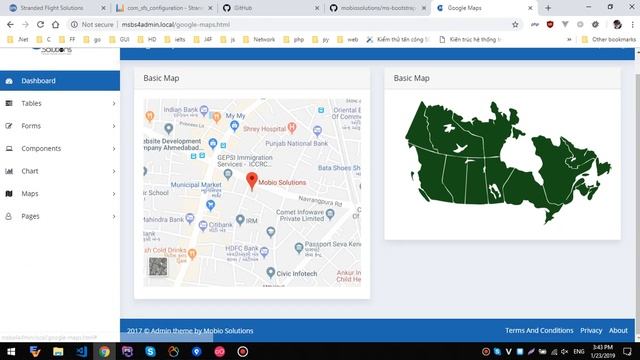Expand the Forms submenu chevron
The image size is (640, 360).
click(114, 126)
